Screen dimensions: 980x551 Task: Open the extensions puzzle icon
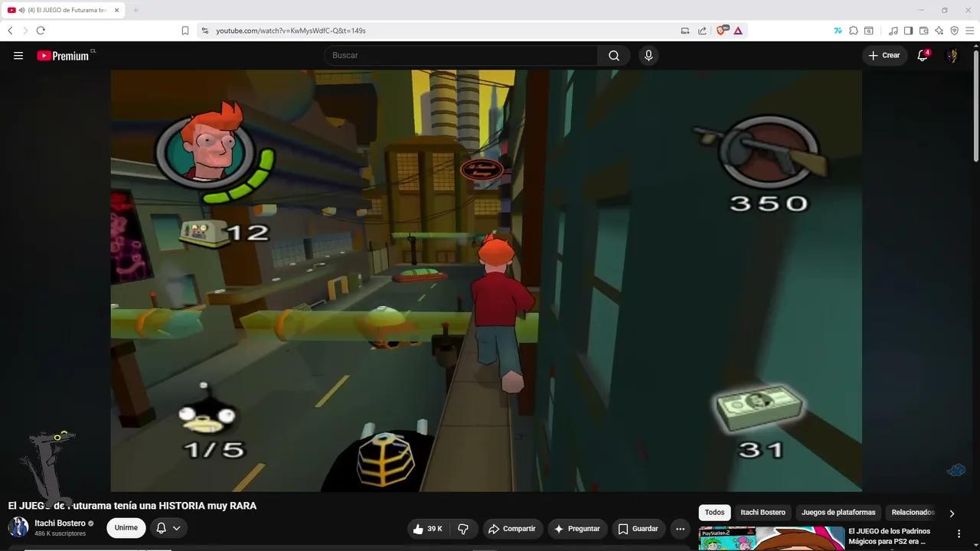[854, 31]
